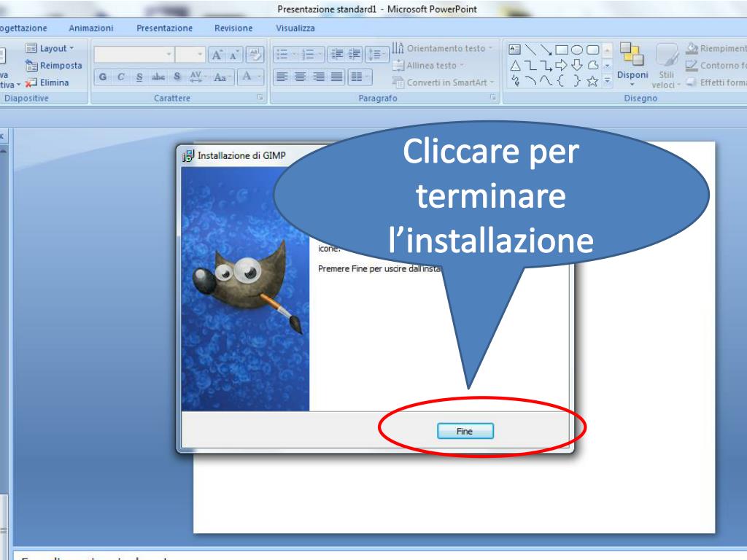The height and width of the screenshot is (560, 747).
Task: Open Contorno shape outline color
Action: 716,65
